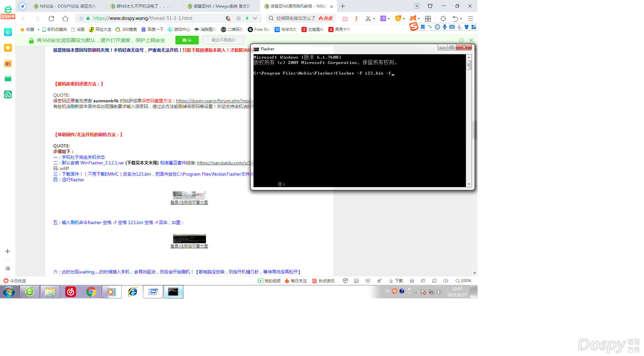
Task: Expand the game controller icon dropdown
Action: click(x=419, y=19)
